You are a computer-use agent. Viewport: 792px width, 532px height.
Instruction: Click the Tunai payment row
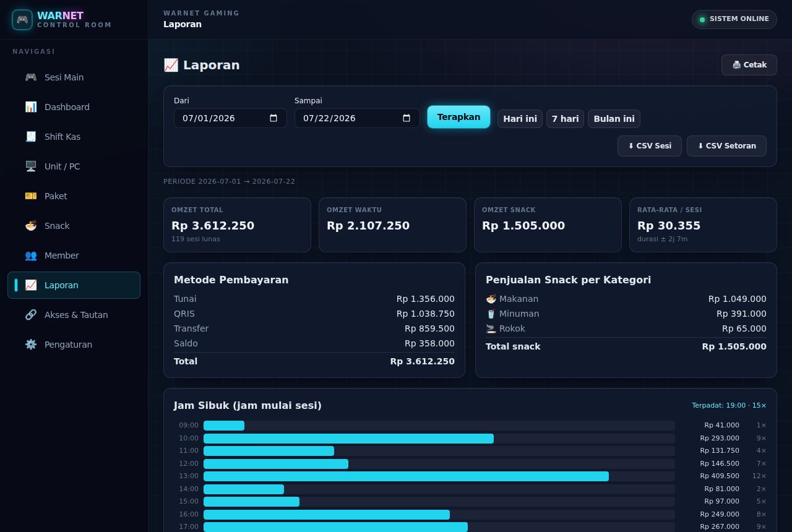[314, 299]
